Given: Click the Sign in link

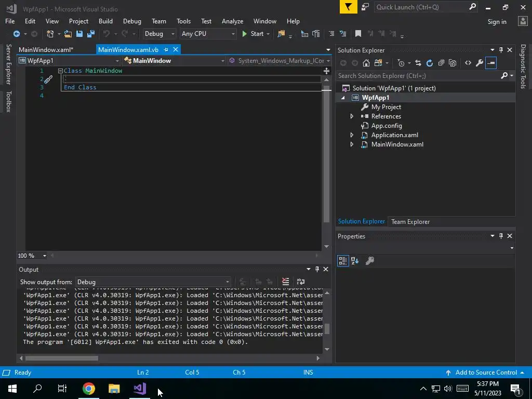Looking at the screenshot, I should 497,22.
